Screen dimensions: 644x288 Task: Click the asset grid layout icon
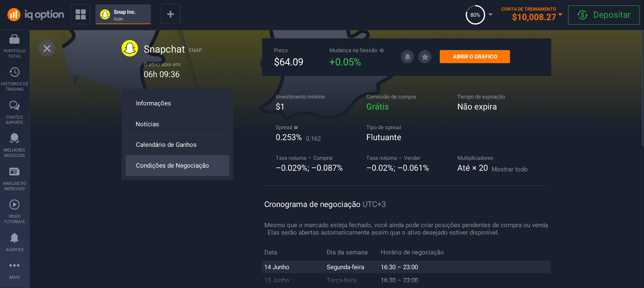[x=80, y=14]
